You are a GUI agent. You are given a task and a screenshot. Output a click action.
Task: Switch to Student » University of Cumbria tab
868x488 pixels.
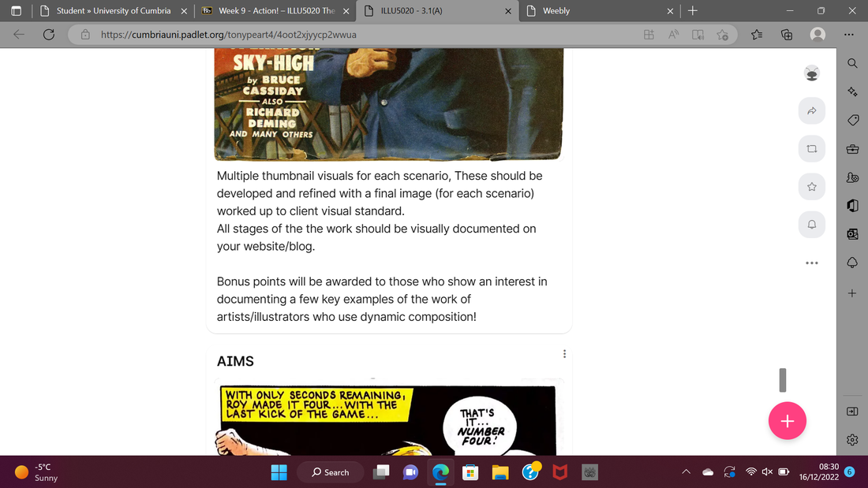tap(114, 10)
